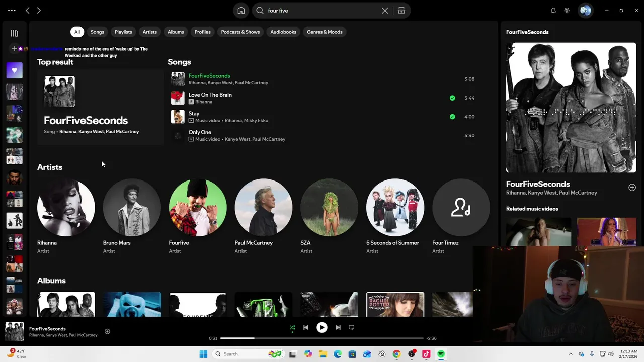
Task: Select the Only One song row
Action: tap(325, 135)
